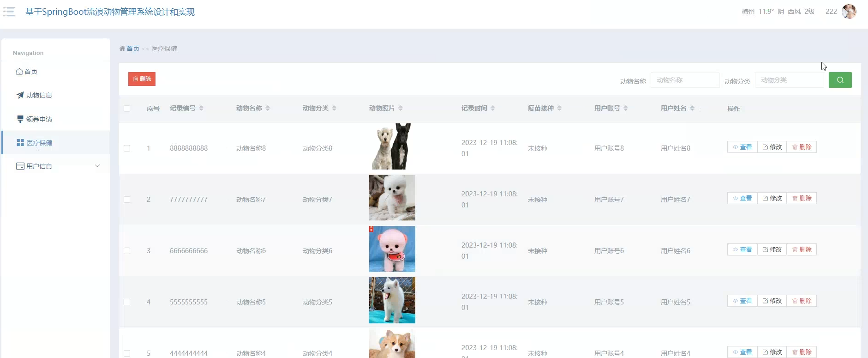Open the white dog photo in row 4
This screenshot has width=868, height=358.
[x=392, y=300]
